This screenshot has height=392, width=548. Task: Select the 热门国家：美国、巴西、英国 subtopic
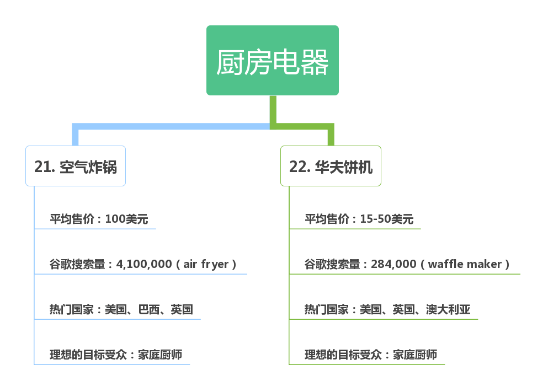[121, 309]
